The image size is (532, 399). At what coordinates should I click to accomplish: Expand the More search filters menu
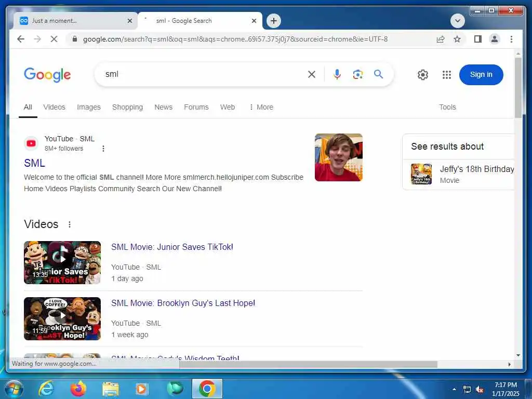(x=261, y=107)
